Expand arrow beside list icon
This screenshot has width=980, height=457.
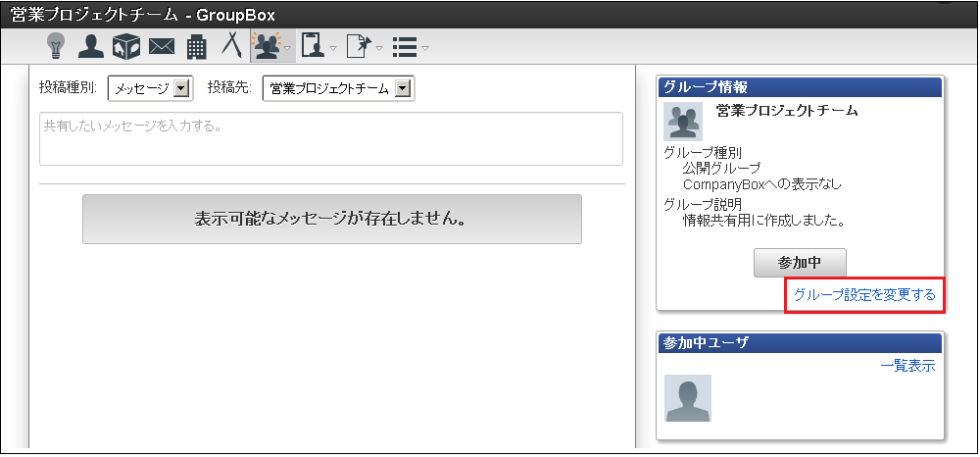coord(425,48)
